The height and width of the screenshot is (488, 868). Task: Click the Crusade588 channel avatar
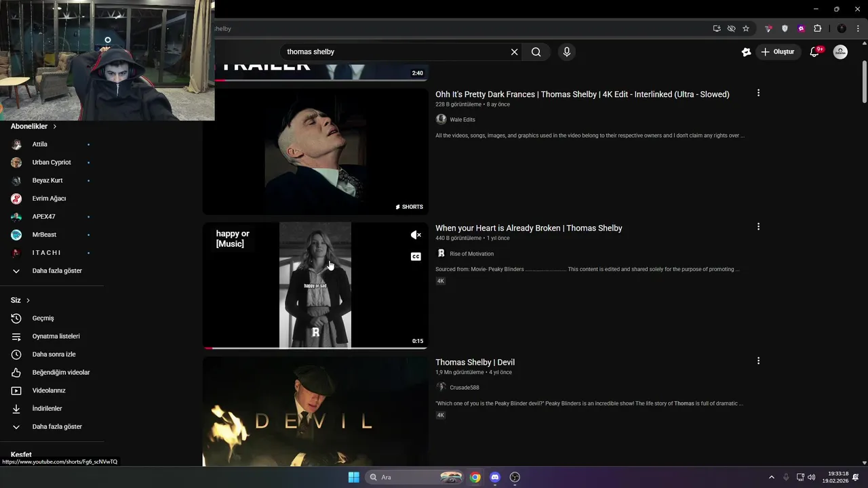[441, 388]
